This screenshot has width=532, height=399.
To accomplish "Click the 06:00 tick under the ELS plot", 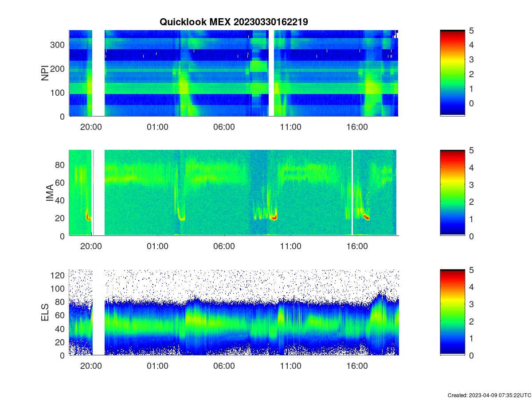I will 224,366.
